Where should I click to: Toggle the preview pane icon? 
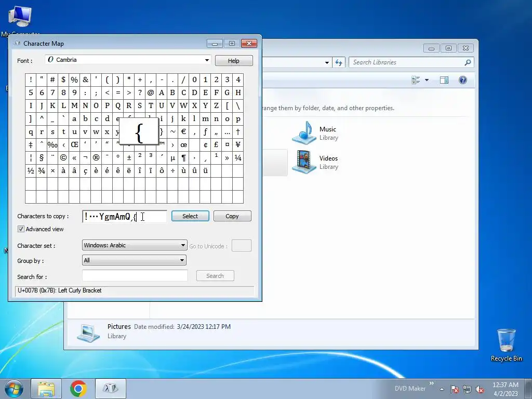click(444, 80)
